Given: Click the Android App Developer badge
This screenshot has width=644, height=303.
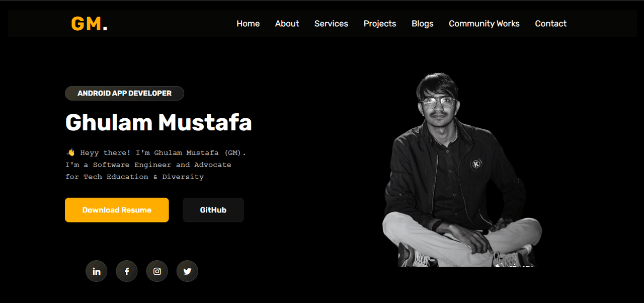Looking at the screenshot, I should [124, 93].
